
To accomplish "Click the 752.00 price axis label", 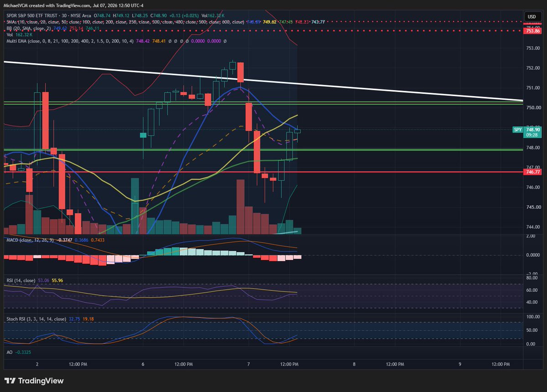I will (x=532, y=68).
